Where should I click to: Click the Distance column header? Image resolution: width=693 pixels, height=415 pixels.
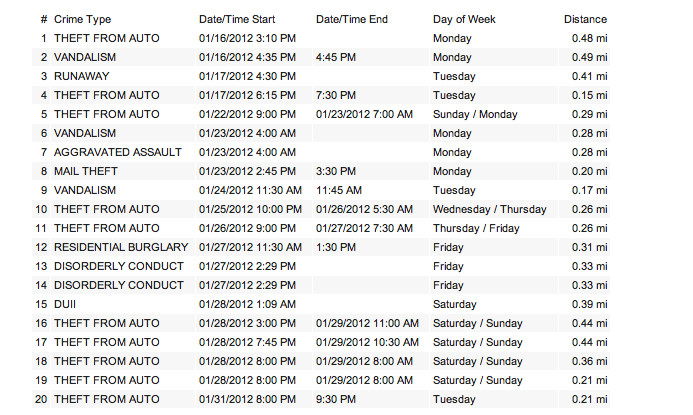pos(585,19)
